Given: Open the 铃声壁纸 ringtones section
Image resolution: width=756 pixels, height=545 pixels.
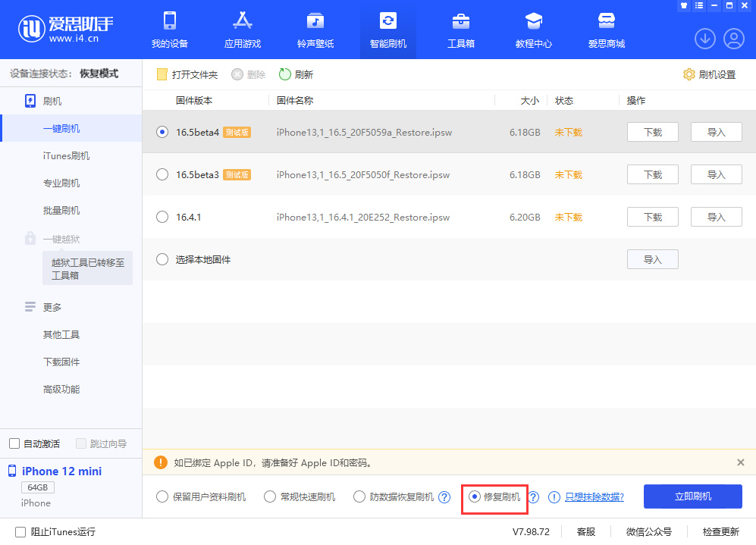Looking at the screenshot, I should point(315,30).
